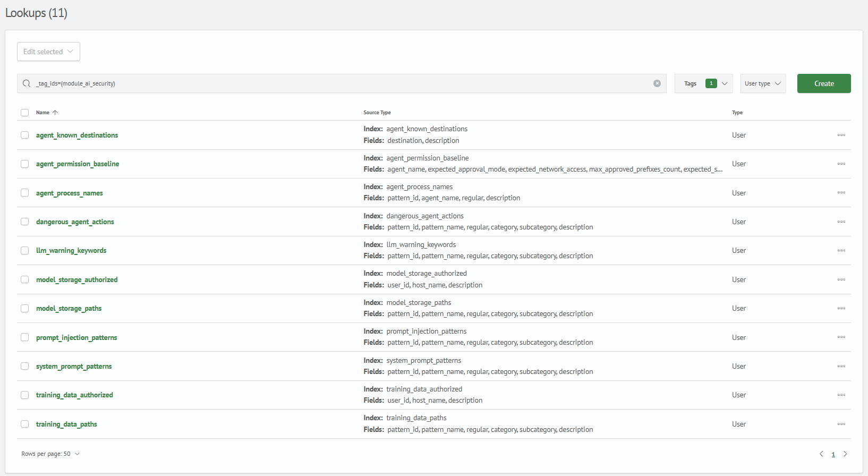Open actions menu for agent_permission_baseline row
This screenshot has height=476, width=868.
click(841, 164)
